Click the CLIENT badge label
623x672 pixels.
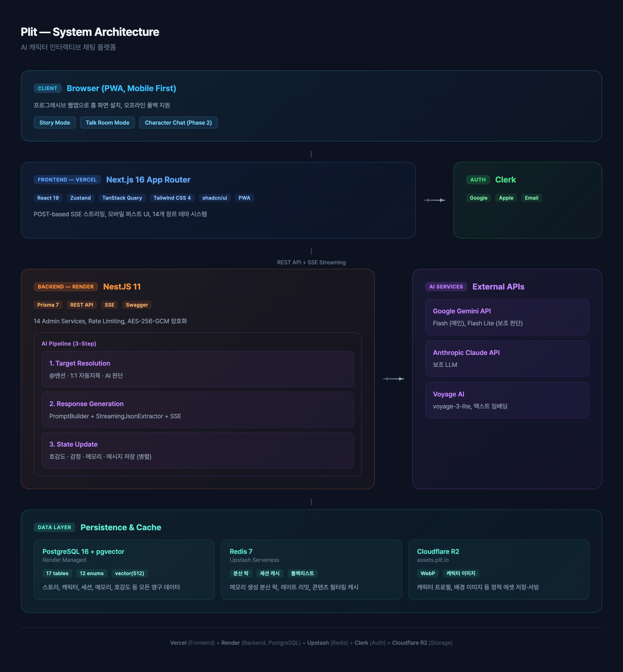(x=48, y=88)
